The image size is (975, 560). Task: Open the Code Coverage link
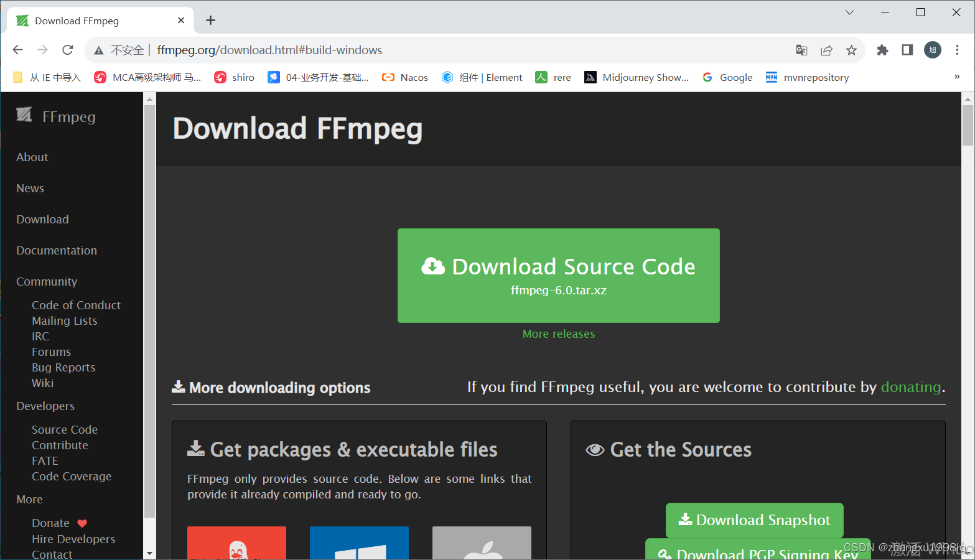coord(72,477)
